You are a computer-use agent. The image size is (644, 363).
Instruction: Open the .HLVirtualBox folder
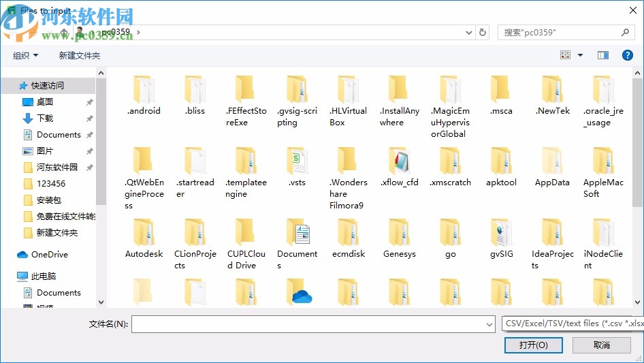point(348,101)
